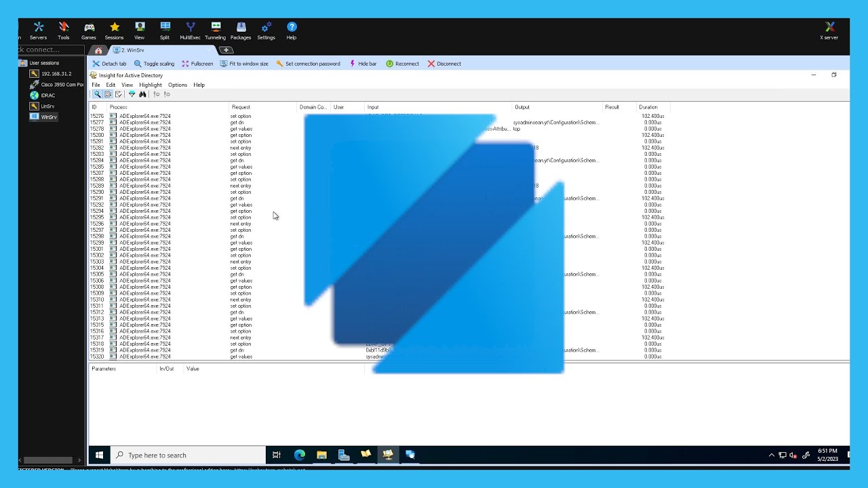Select the Split view icon
The image size is (868, 488).
pos(165,30)
